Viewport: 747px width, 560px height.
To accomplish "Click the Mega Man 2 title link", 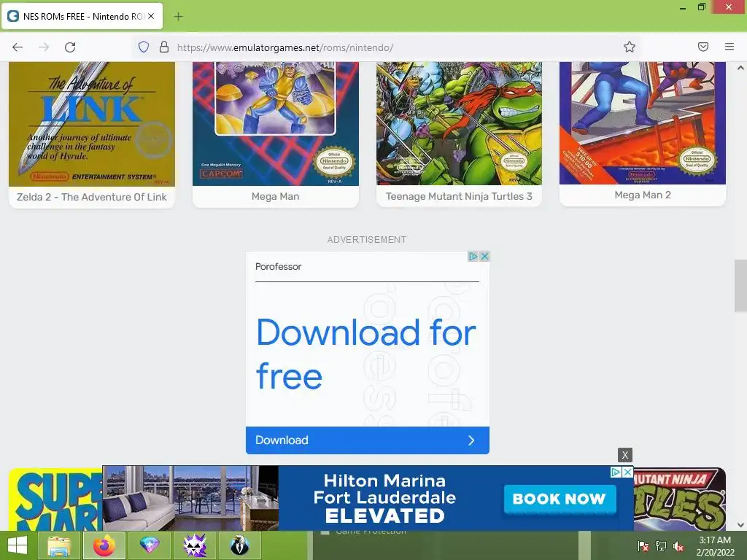I will click(642, 195).
